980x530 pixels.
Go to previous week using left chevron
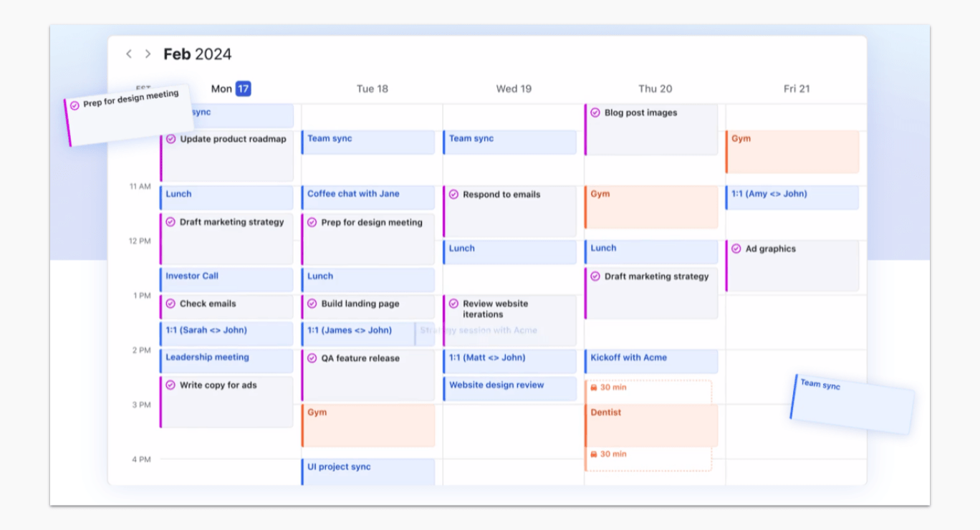[129, 54]
